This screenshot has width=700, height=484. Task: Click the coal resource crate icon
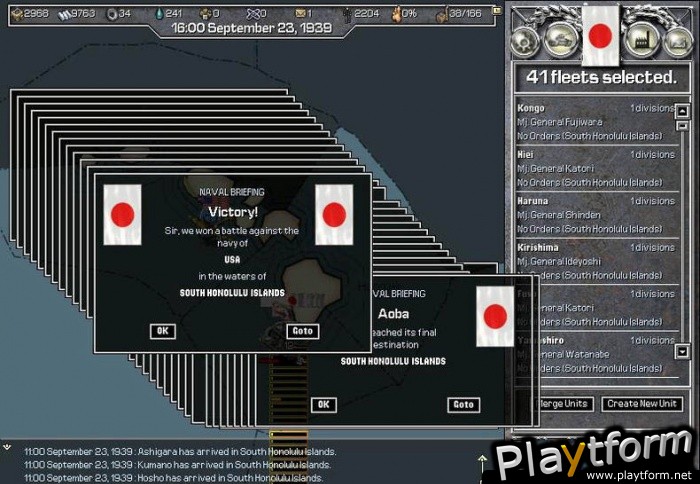[17, 14]
